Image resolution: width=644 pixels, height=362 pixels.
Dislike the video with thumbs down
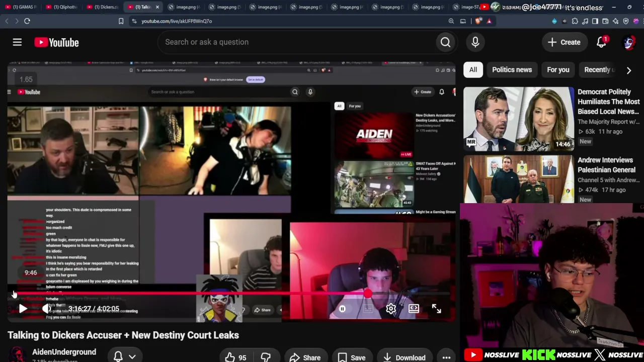tap(266, 357)
